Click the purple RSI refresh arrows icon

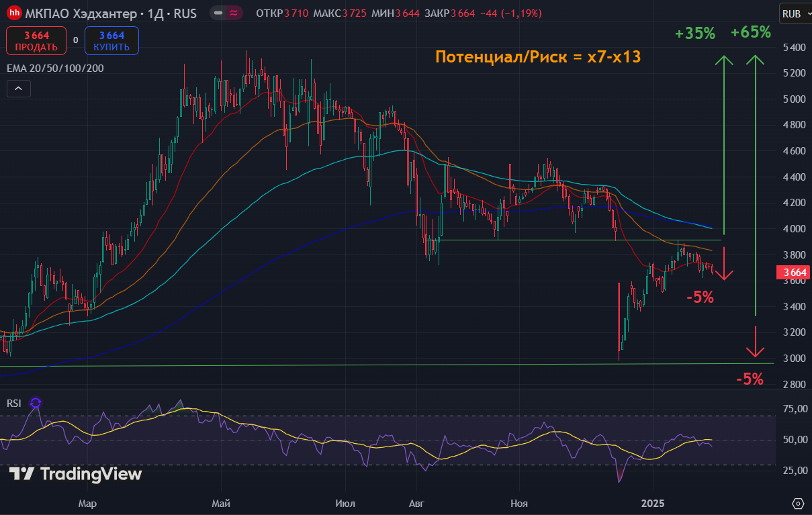point(36,403)
